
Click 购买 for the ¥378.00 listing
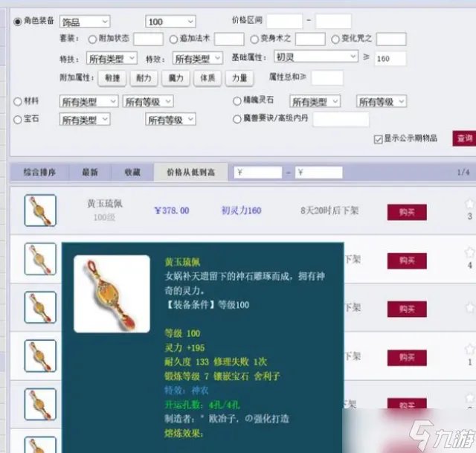(x=407, y=212)
